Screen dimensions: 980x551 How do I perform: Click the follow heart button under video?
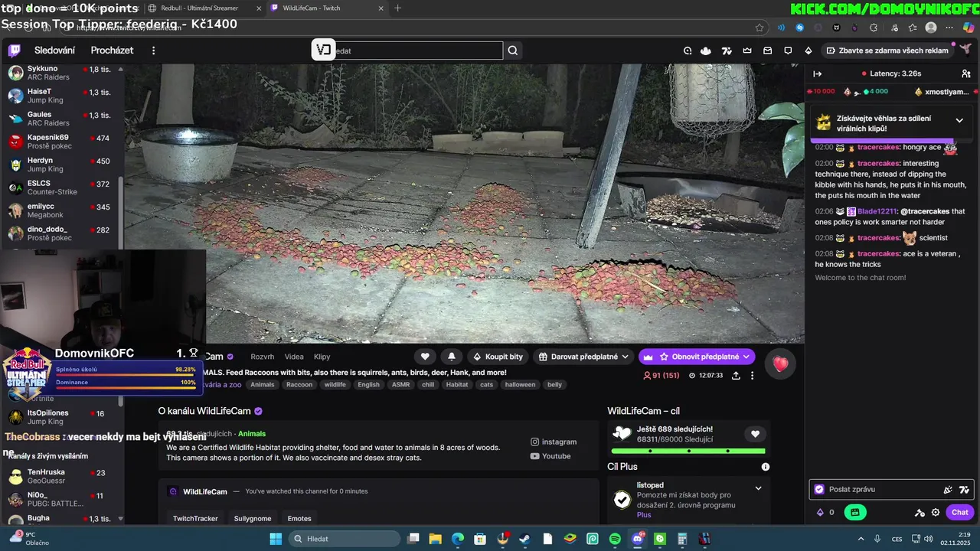coord(425,357)
